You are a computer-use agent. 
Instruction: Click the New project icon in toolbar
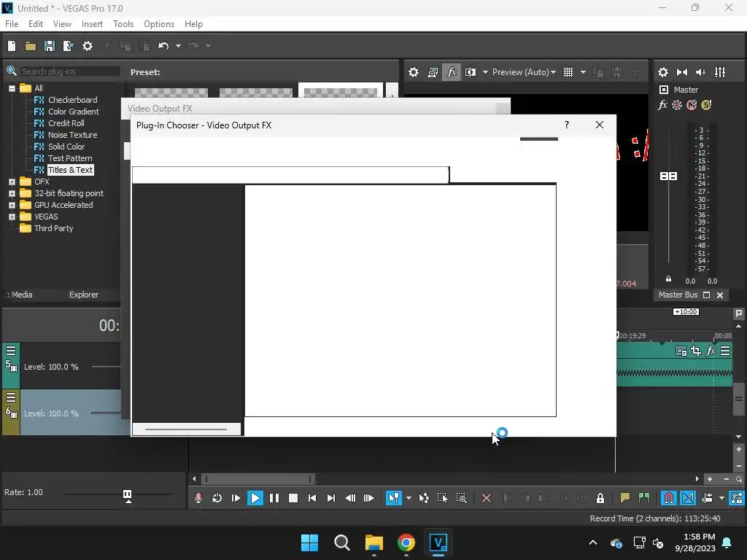12,46
